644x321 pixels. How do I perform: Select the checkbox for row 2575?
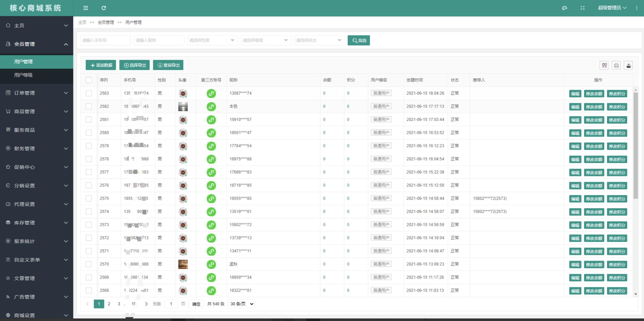(89, 198)
